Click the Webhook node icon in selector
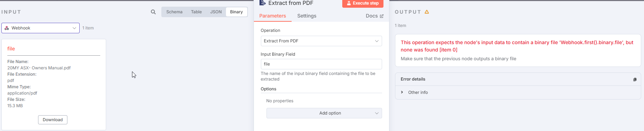 click(7, 28)
